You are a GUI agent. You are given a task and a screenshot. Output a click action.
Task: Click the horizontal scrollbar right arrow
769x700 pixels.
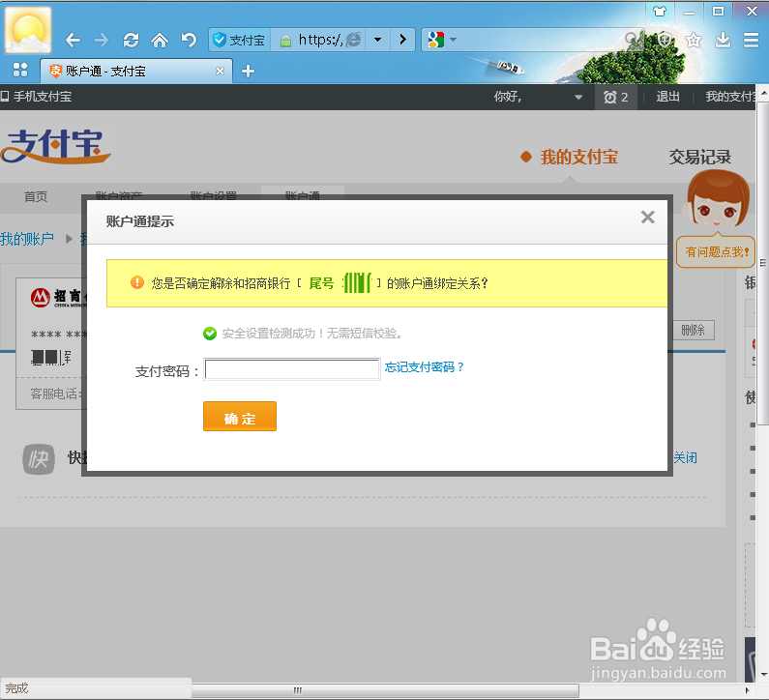click(748, 690)
